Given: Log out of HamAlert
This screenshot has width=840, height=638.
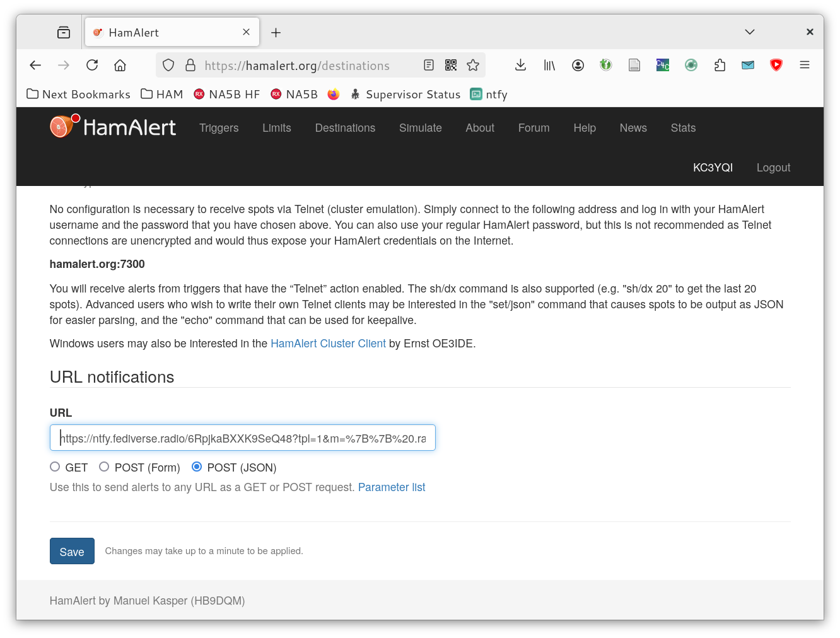Looking at the screenshot, I should pyautogui.click(x=773, y=168).
